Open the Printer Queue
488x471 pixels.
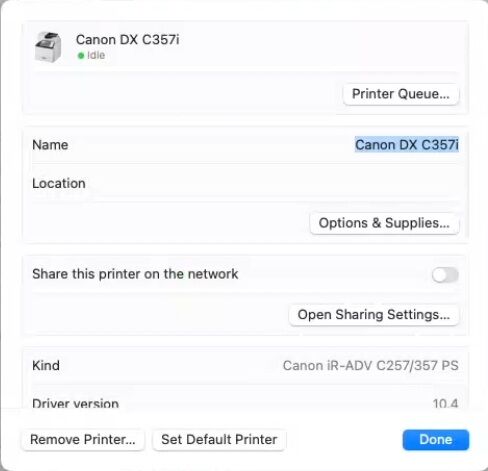click(x=401, y=94)
